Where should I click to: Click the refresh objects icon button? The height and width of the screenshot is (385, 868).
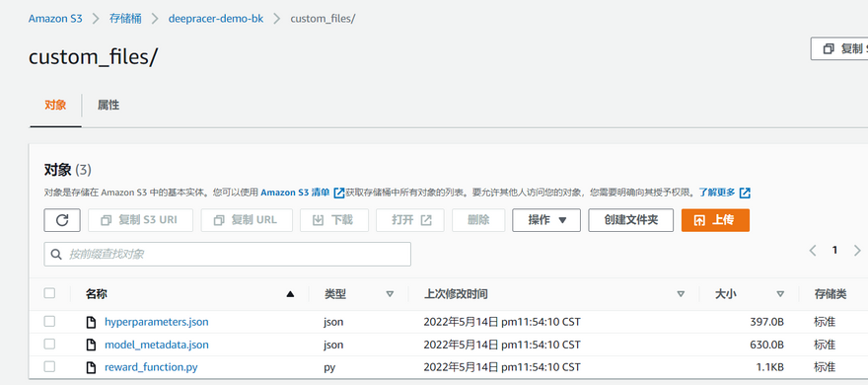62,220
